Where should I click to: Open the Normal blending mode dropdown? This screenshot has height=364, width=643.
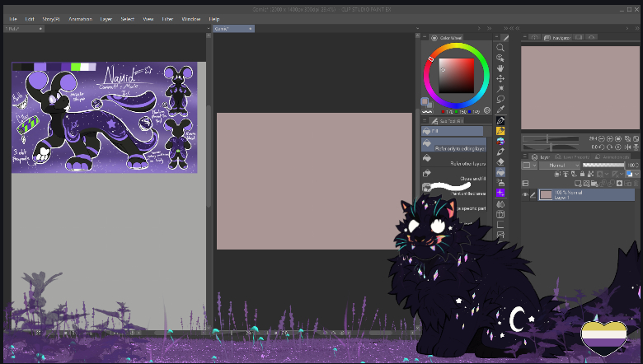pyautogui.click(x=559, y=166)
